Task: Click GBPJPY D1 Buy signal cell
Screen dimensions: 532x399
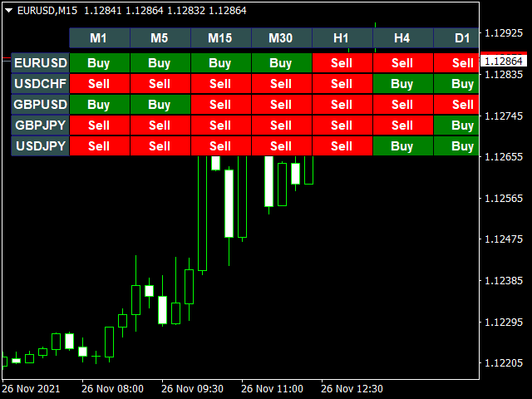Action: tap(456, 126)
